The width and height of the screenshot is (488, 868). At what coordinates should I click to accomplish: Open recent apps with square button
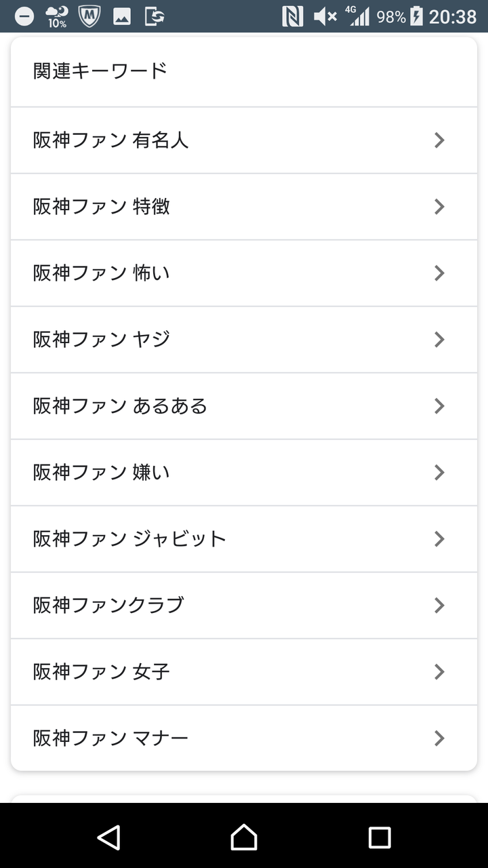[x=379, y=837]
